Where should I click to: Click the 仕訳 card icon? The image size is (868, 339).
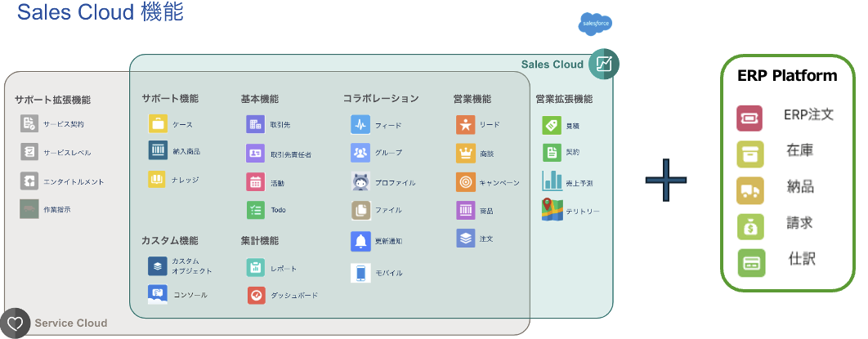click(x=751, y=263)
